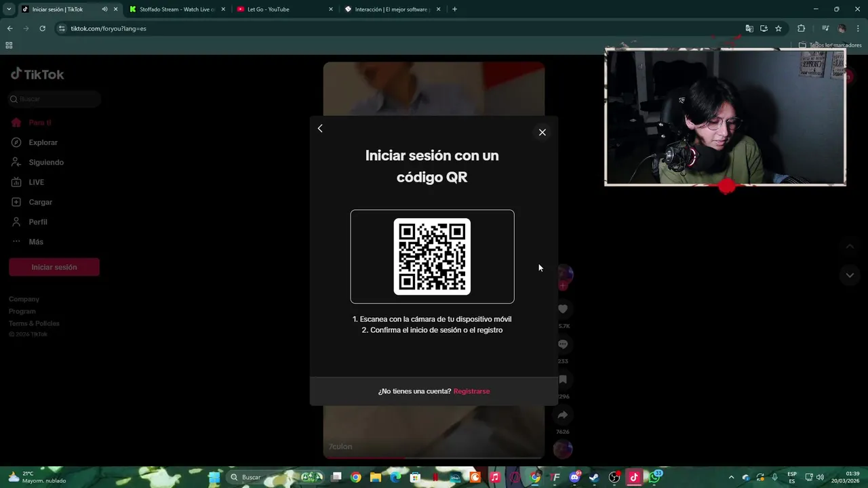Image resolution: width=868 pixels, height=488 pixels.
Task: Open the Siguiendo section
Action: [x=46, y=162]
